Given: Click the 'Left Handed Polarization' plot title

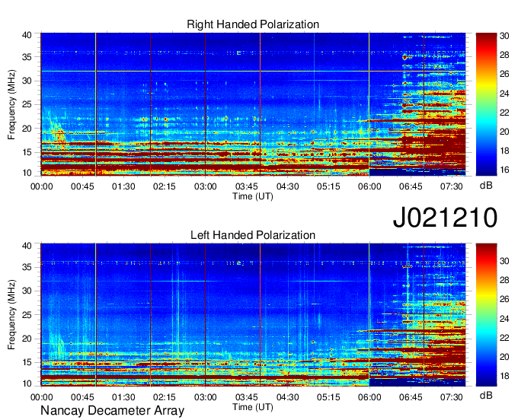Looking at the screenshot, I should point(253,235).
